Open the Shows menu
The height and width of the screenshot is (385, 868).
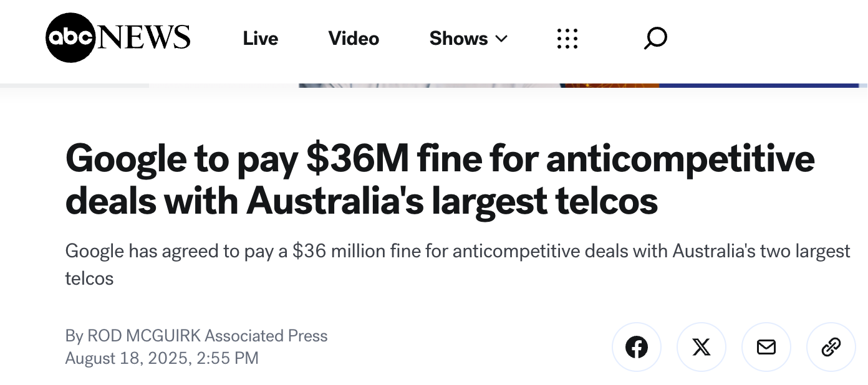tap(459, 39)
